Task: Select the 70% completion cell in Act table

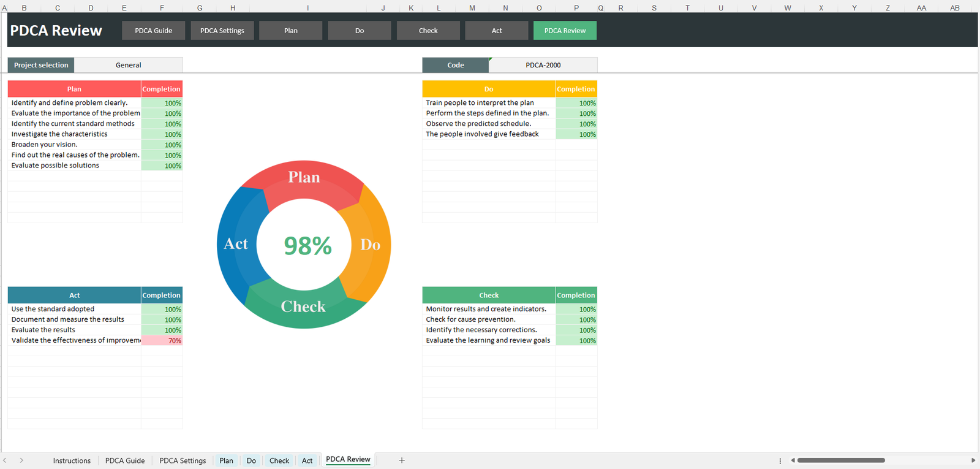Action: point(162,341)
